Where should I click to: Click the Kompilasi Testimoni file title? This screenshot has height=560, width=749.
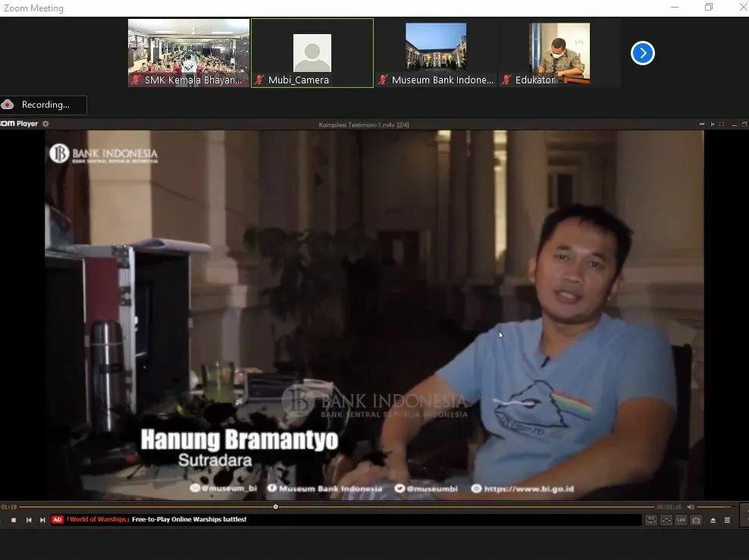tap(364, 125)
